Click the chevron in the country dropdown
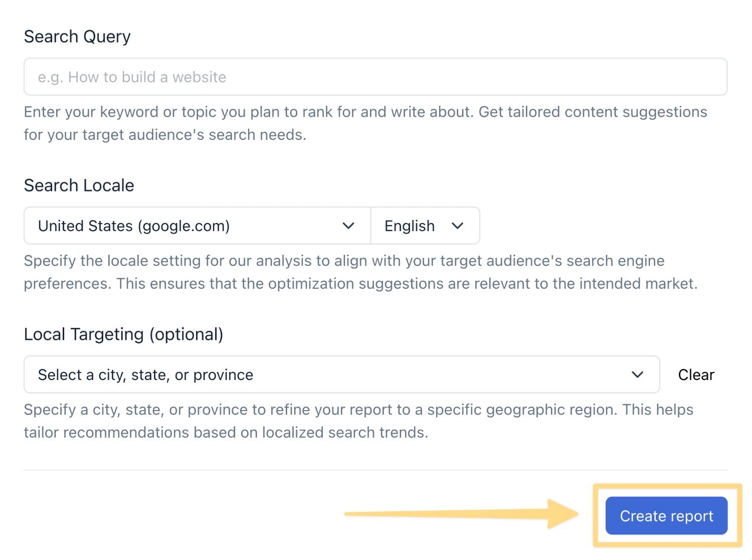 point(348,226)
